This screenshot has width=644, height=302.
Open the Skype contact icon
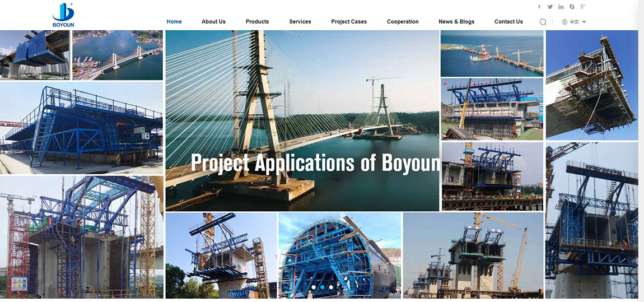[572, 7]
